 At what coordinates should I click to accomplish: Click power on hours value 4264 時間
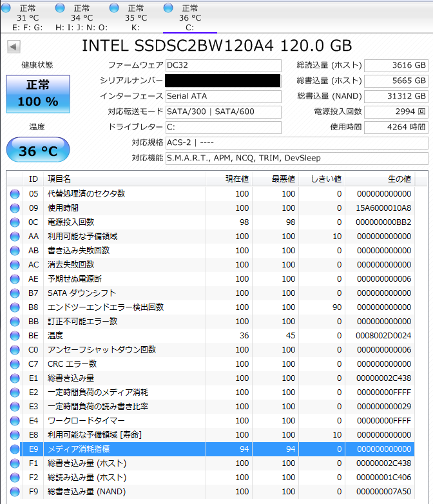[396, 127]
